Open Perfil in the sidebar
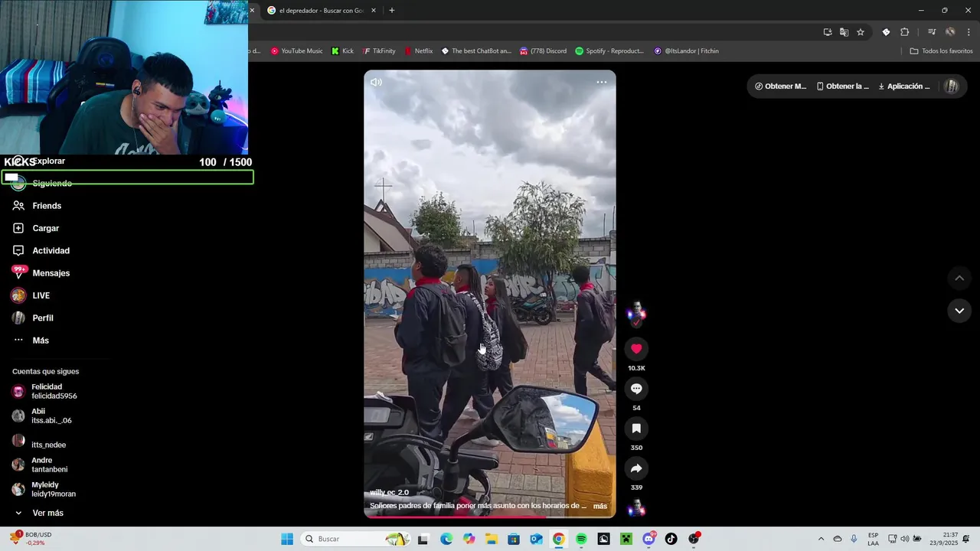Viewport: 980px width, 551px height. point(43,318)
